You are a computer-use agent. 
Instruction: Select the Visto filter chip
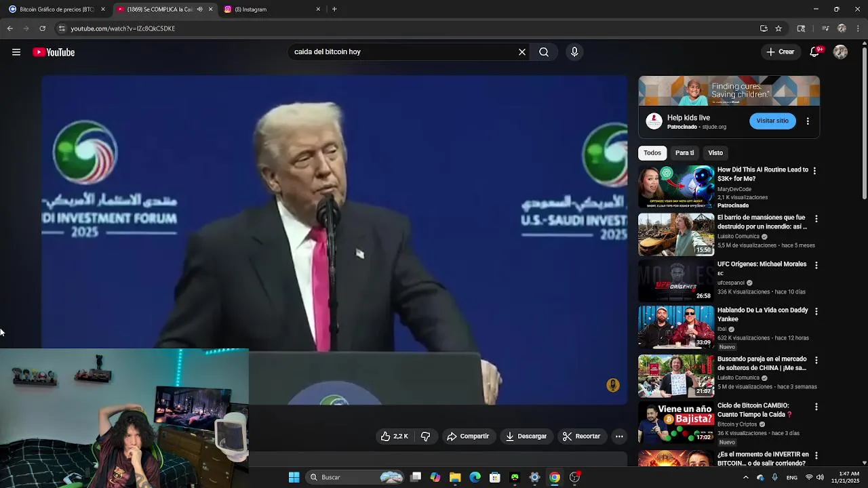click(x=715, y=152)
